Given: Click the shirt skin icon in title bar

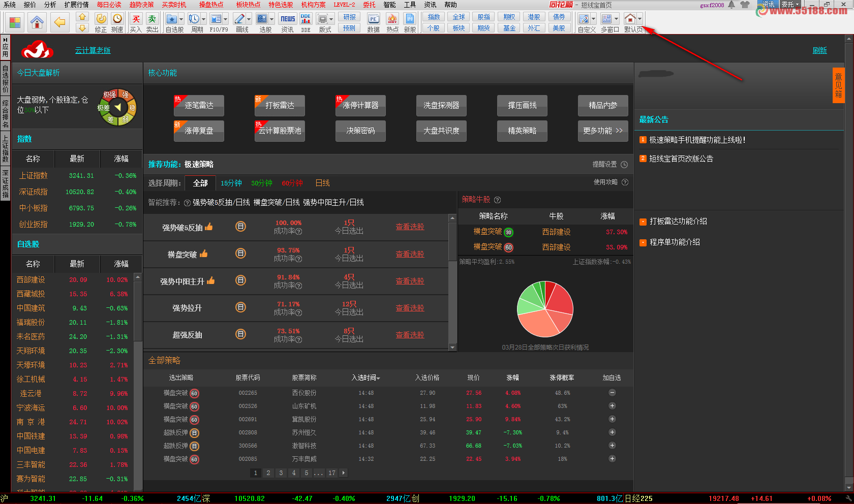Looking at the screenshot, I should point(745,5).
